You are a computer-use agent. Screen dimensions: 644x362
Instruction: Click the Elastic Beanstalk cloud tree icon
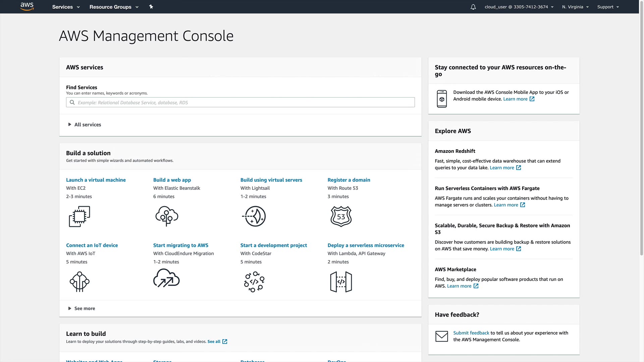click(x=167, y=217)
